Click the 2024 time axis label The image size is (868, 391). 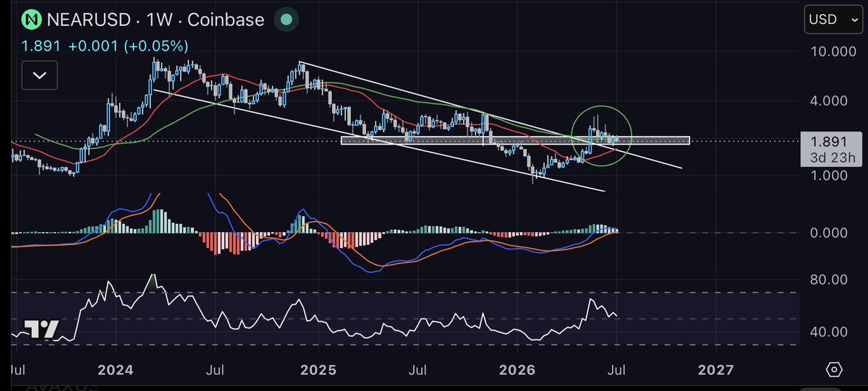tap(115, 370)
